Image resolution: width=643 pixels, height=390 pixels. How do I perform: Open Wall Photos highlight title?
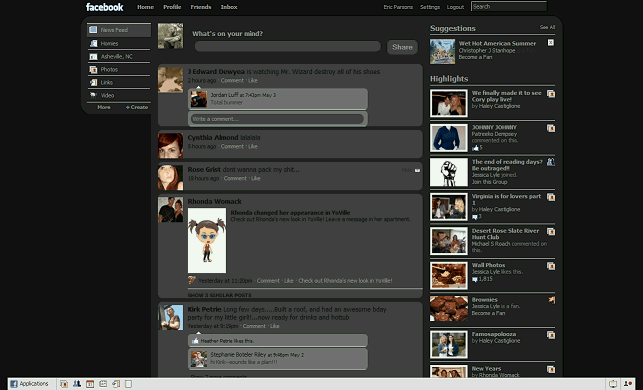click(x=488, y=265)
